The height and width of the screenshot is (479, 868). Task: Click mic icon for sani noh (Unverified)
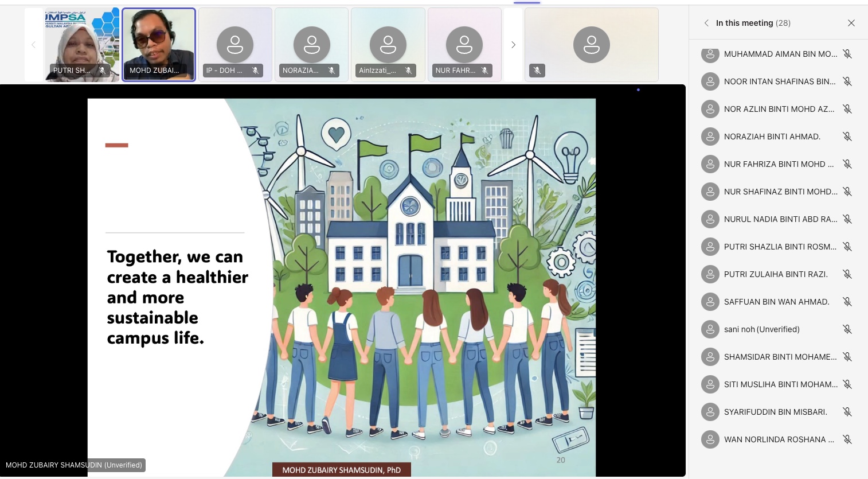coord(847,329)
